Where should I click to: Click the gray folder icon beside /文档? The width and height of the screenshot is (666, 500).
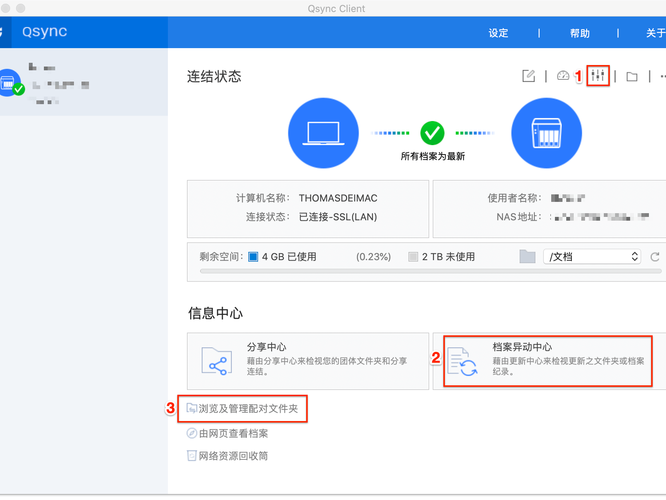pos(527,256)
